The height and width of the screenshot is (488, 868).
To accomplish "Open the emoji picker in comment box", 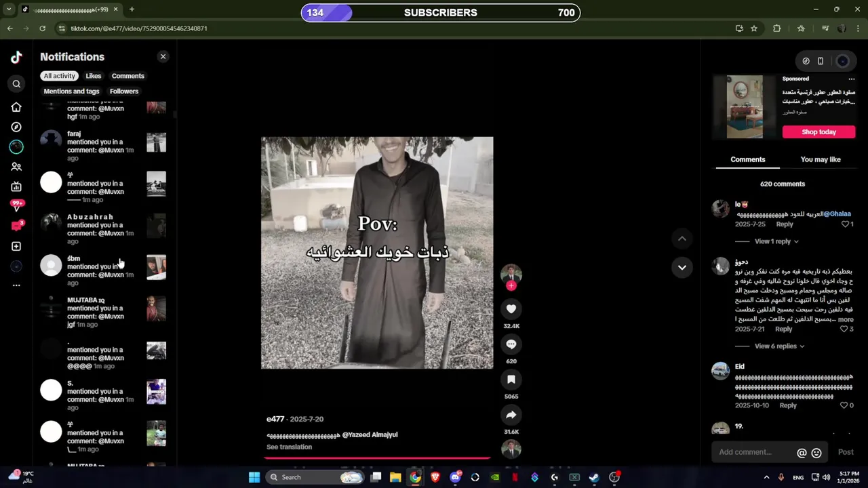I will [x=816, y=453].
